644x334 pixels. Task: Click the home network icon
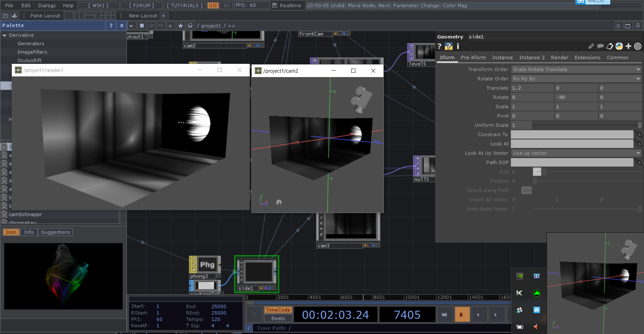[190, 26]
